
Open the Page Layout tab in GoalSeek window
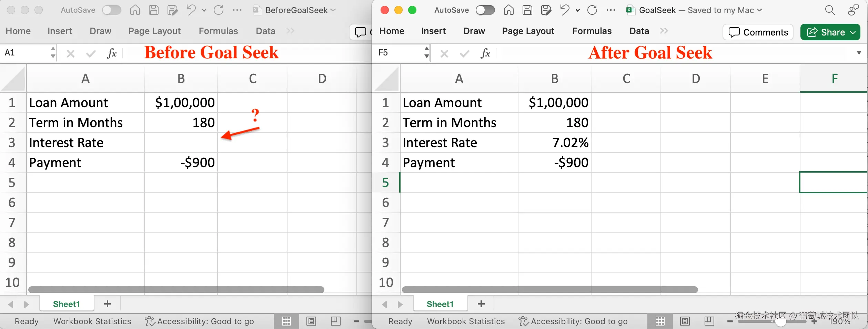click(x=528, y=31)
